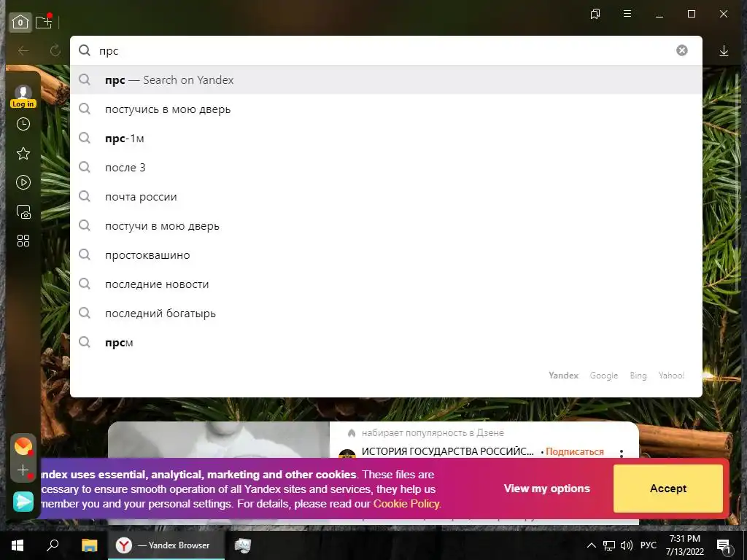Add app with sidebar plus icon
The height and width of the screenshot is (560, 747).
(x=23, y=471)
